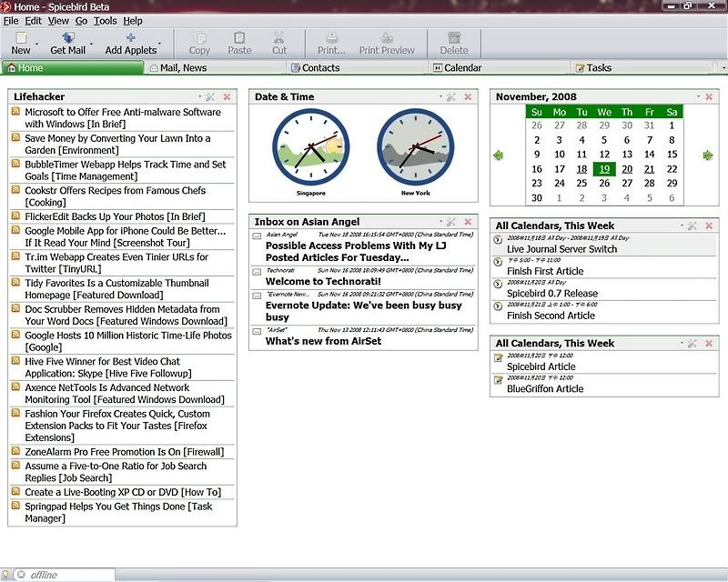Select November 21 in the calendar
Image resolution: width=728 pixels, height=582 pixels.
click(650, 169)
